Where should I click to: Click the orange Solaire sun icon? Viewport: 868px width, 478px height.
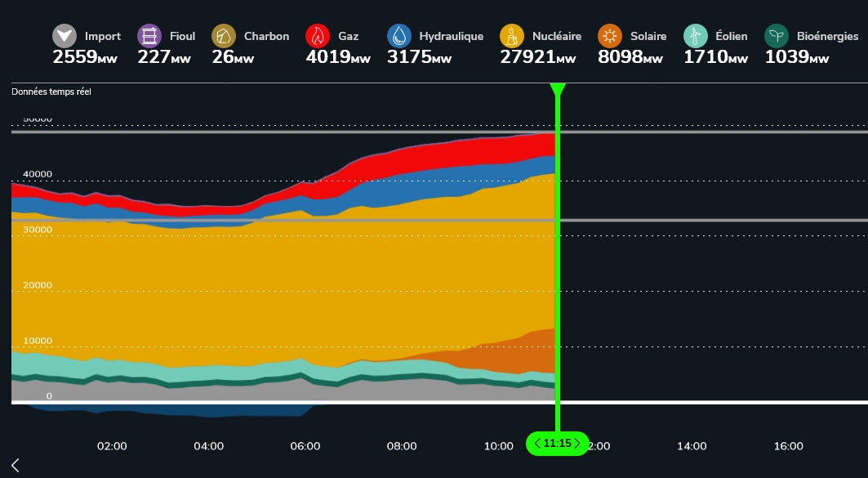tap(610, 36)
